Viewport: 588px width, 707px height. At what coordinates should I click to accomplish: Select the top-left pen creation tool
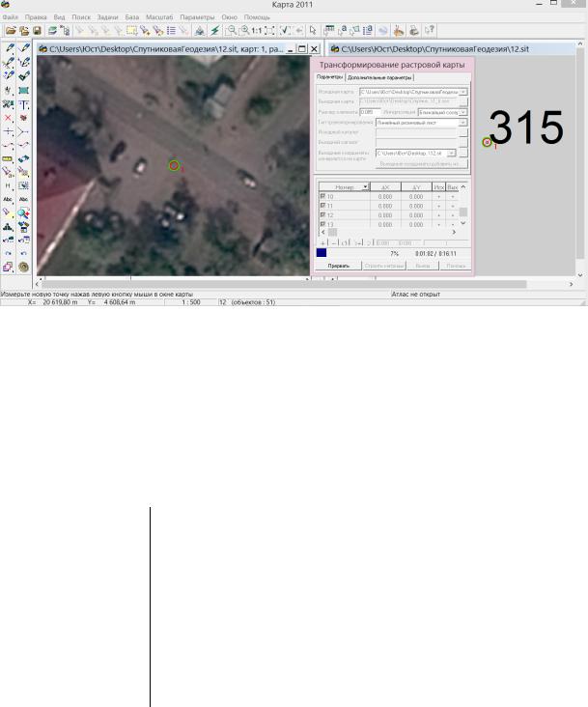9,47
